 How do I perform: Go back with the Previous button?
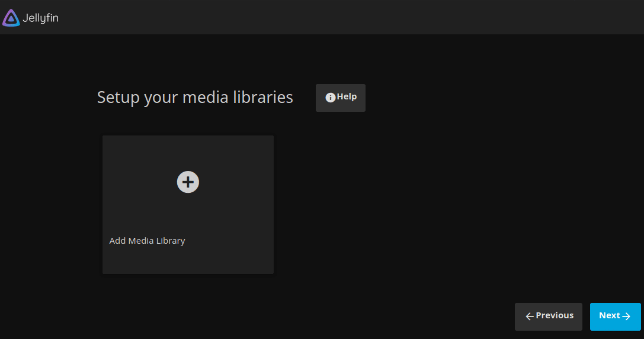548,317
